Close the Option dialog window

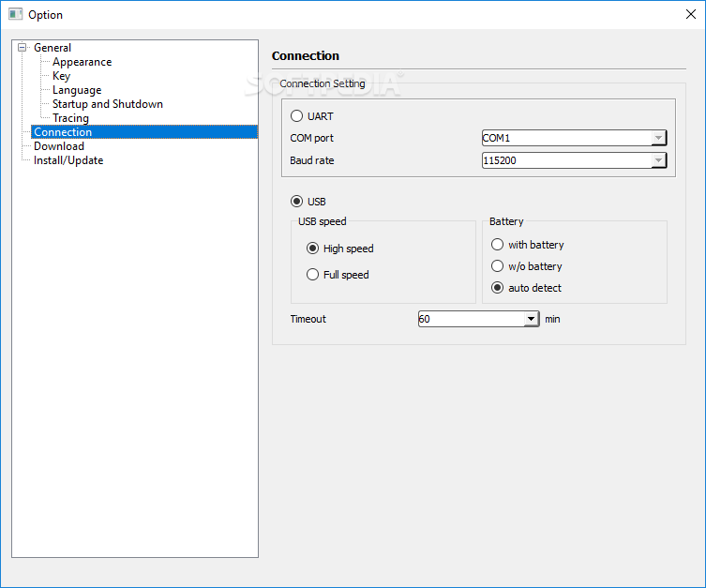click(691, 14)
